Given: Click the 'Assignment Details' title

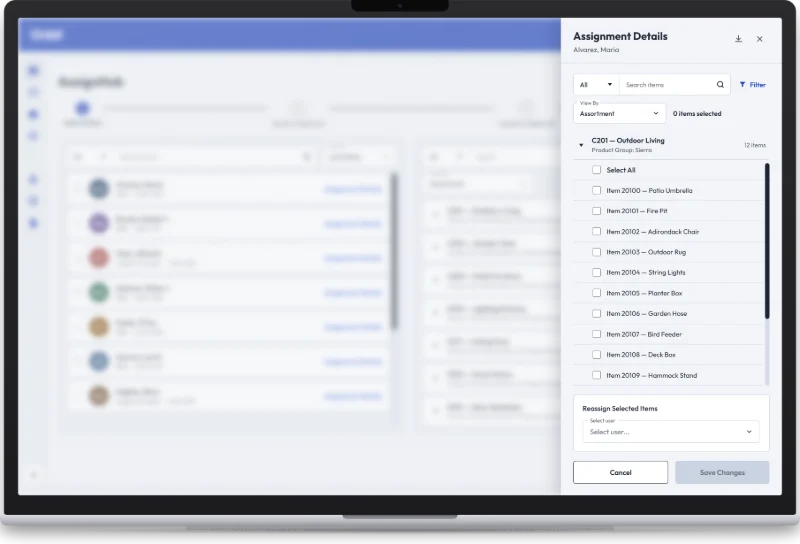Looking at the screenshot, I should [x=620, y=36].
